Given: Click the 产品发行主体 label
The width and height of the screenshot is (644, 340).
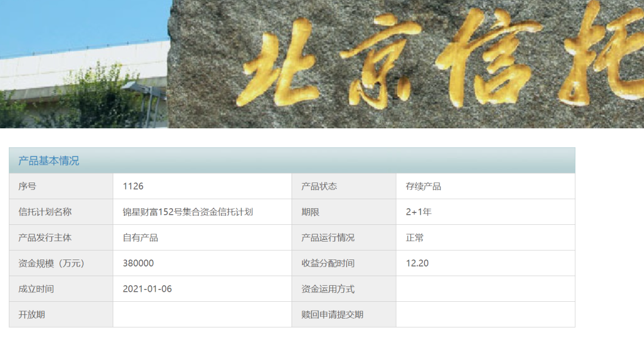Looking at the screenshot, I should 45,238.
